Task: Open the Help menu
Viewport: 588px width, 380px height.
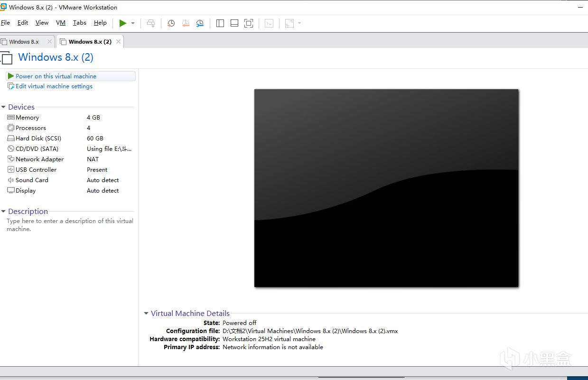Action: pyautogui.click(x=100, y=23)
